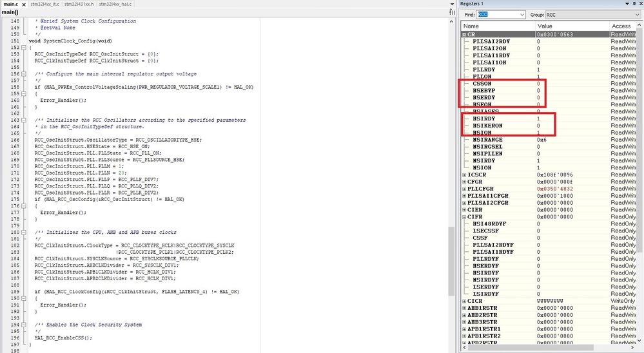This screenshot has height=353, width=644.
Task: Switch to the stm32l431xx.h tab
Action: [x=79, y=4]
